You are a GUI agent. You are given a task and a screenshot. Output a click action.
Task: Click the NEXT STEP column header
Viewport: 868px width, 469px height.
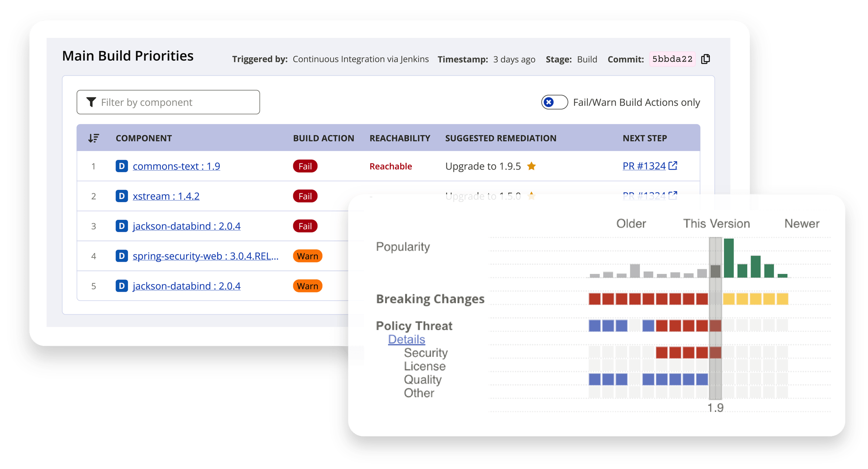(x=645, y=138)
